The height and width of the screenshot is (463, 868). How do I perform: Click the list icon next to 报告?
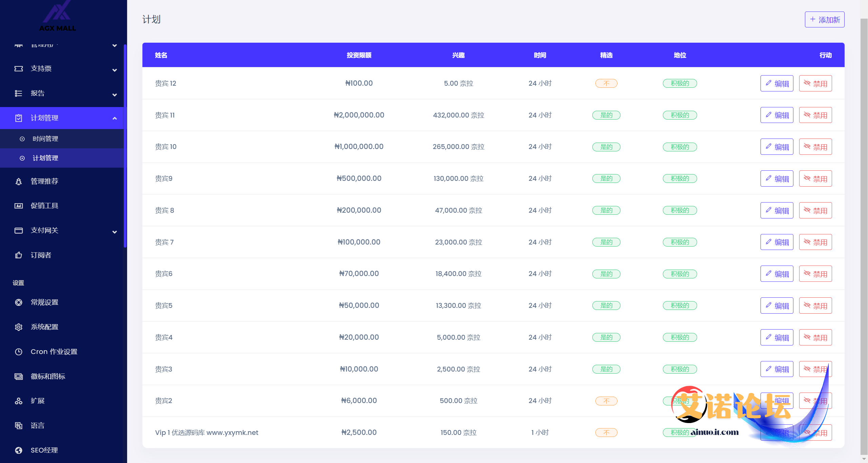[x=19, y=93]
